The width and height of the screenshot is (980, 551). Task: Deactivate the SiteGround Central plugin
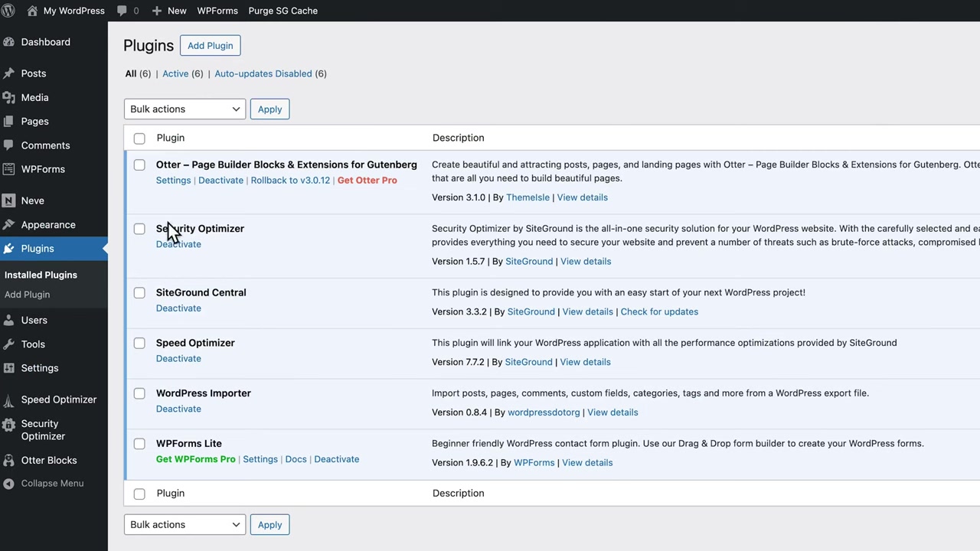pos(178,308)
